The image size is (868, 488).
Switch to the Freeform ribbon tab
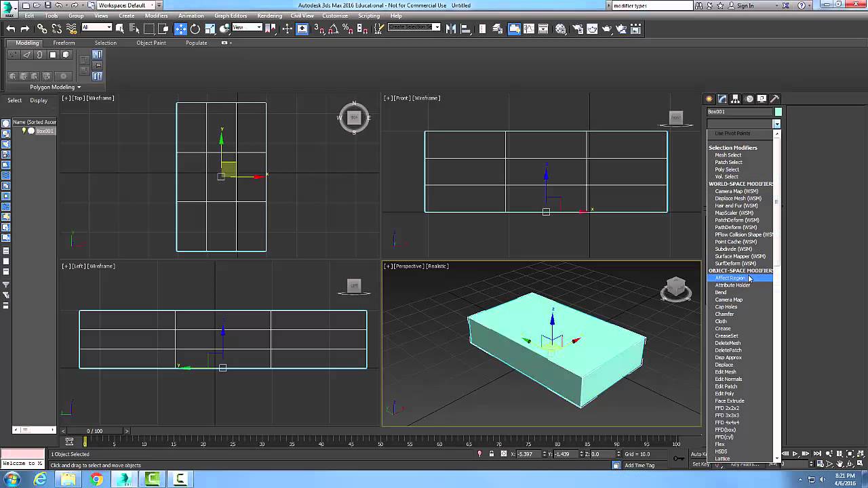64,43
